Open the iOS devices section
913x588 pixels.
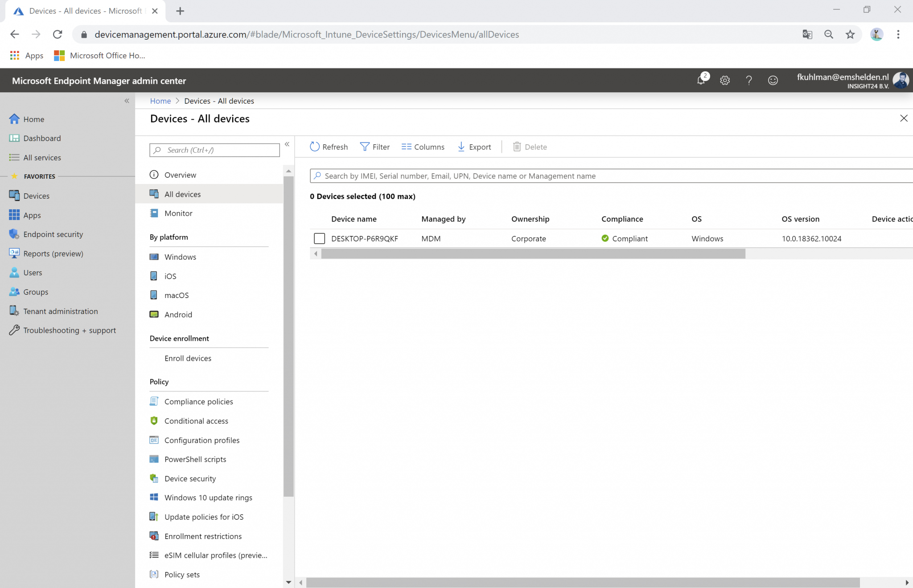(x=169, y=276)
